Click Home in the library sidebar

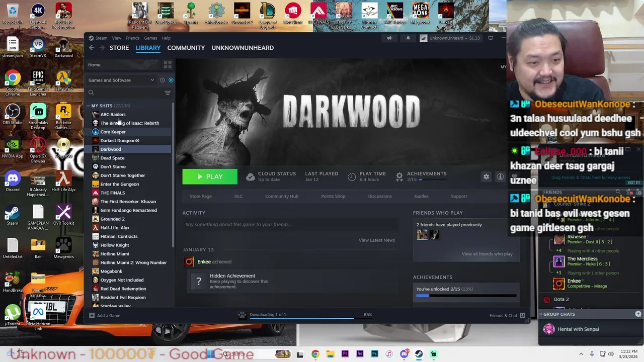tap(94, 65)
